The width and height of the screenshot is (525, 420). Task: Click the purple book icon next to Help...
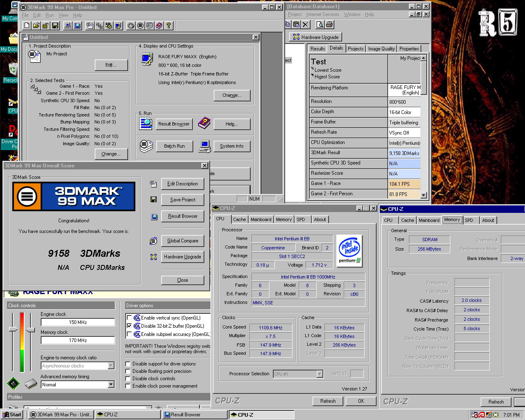coord(204,123)
